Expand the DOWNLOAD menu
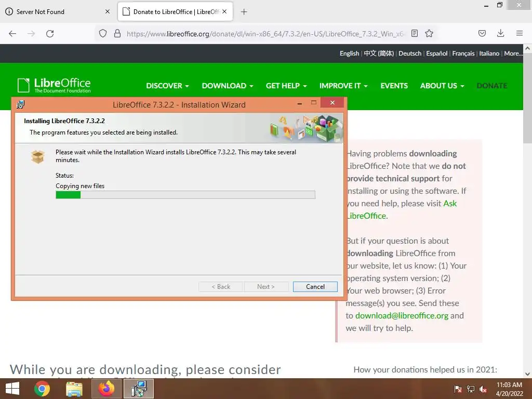The height and width of the screenshot is (399, 532). click(x=228, y=86)
